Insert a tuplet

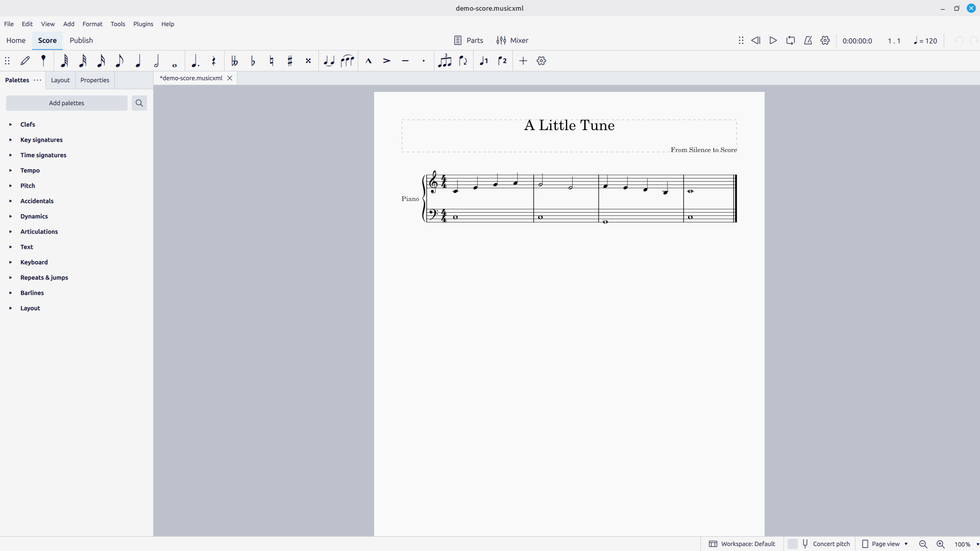coord(445,61)
